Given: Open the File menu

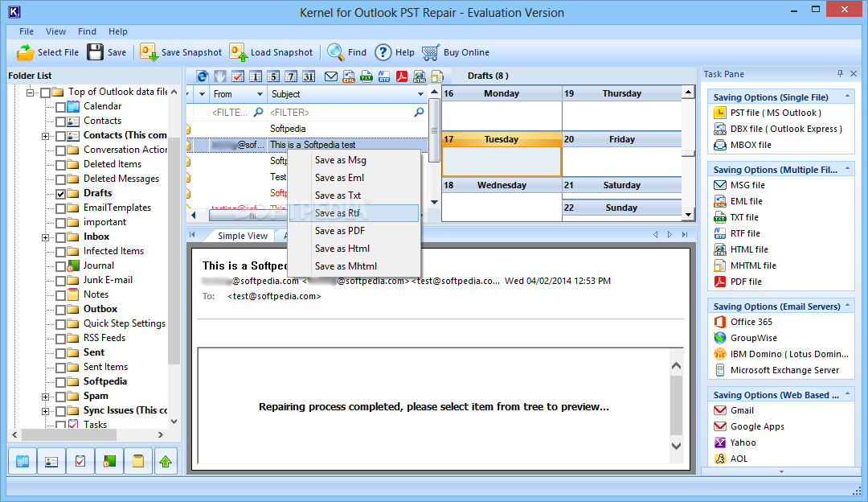Looking at the screenshot, I should coord(27,31).
